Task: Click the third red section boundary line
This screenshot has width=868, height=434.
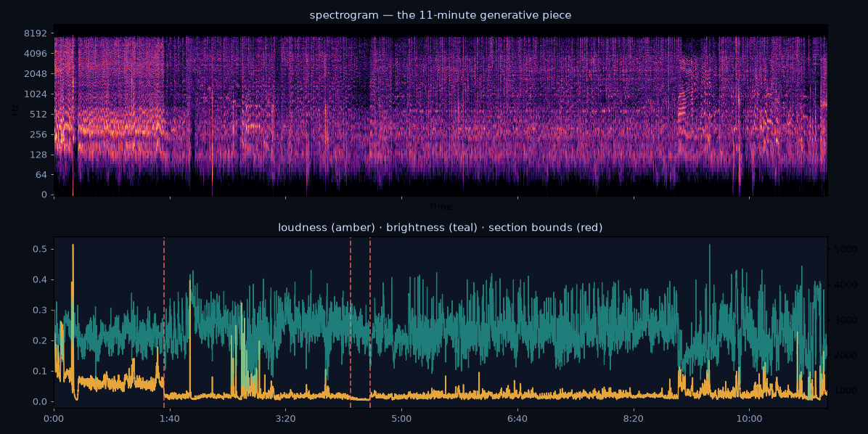Action: 370,322
